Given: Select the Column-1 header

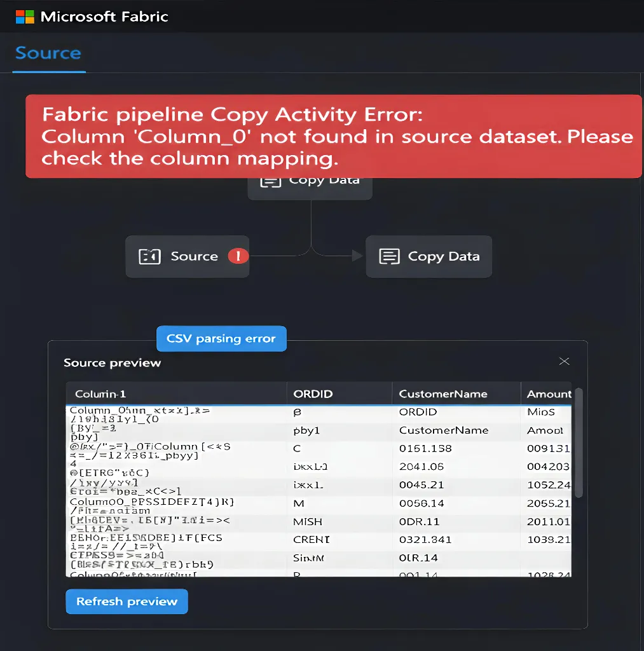Looking at the screenshot, I should (102, 393).
